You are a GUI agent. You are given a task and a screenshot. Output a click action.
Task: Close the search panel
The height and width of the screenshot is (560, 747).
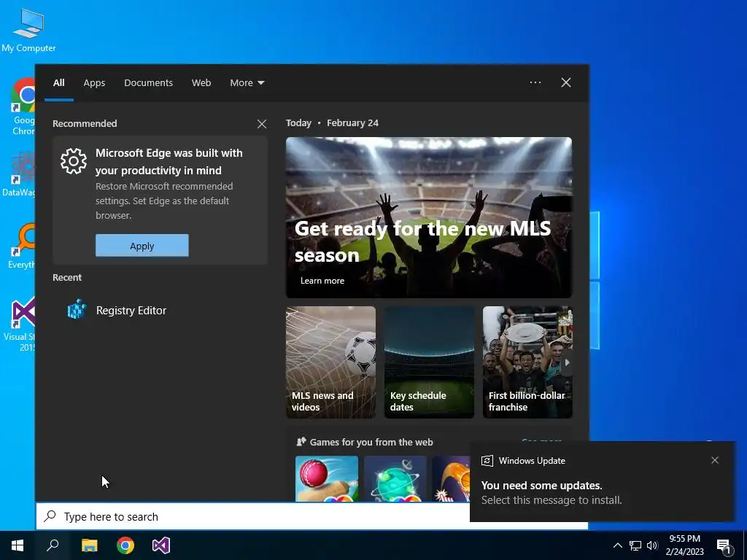click(x=565, y=82)
